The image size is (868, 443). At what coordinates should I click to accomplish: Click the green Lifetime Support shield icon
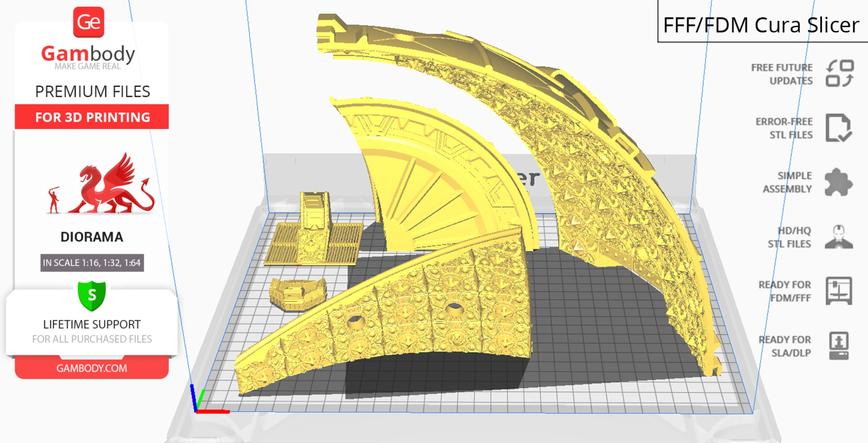[92, 295]
